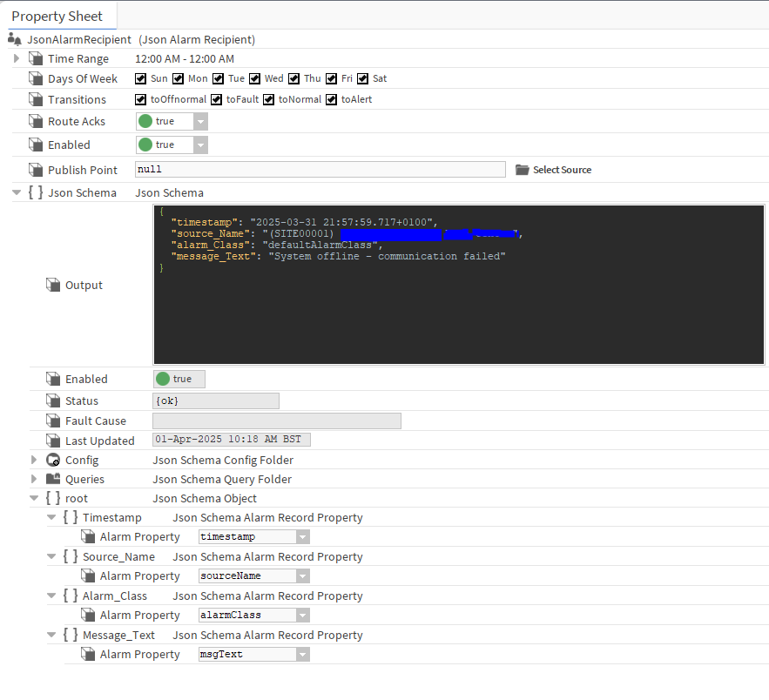Click the Publish Point null field
Screen dimensions: 769x700
tap(320, 169)
